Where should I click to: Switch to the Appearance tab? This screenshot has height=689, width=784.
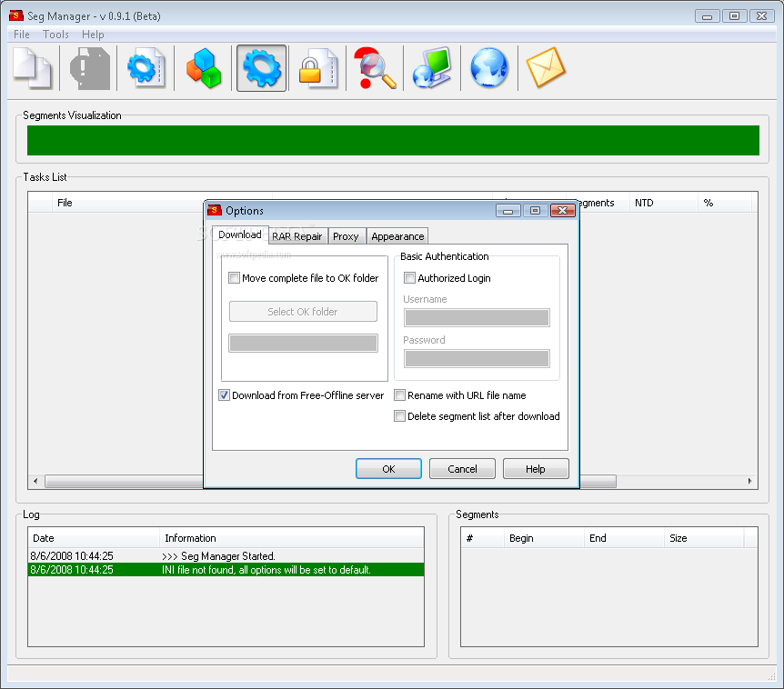click(x=397, y=236)
